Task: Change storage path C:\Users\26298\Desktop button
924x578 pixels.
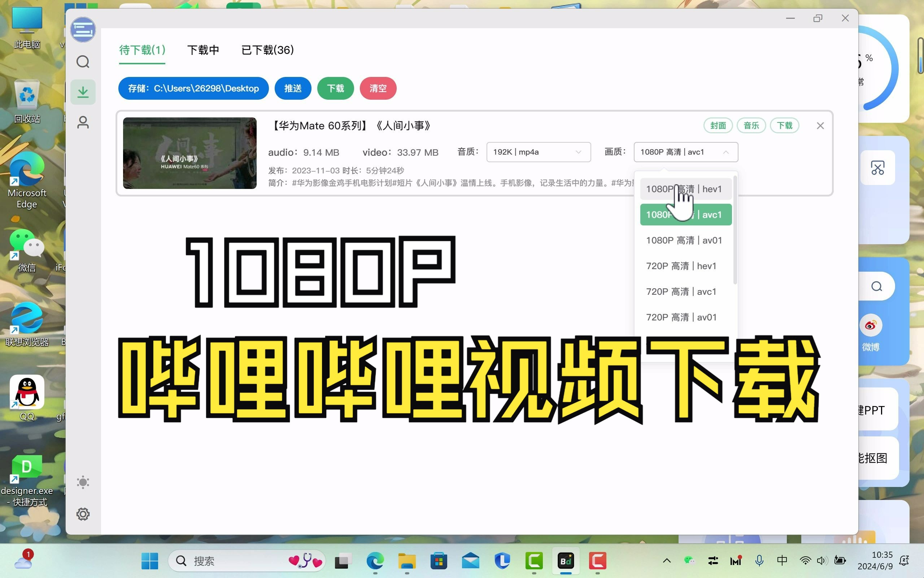Action: pos(193,88)
